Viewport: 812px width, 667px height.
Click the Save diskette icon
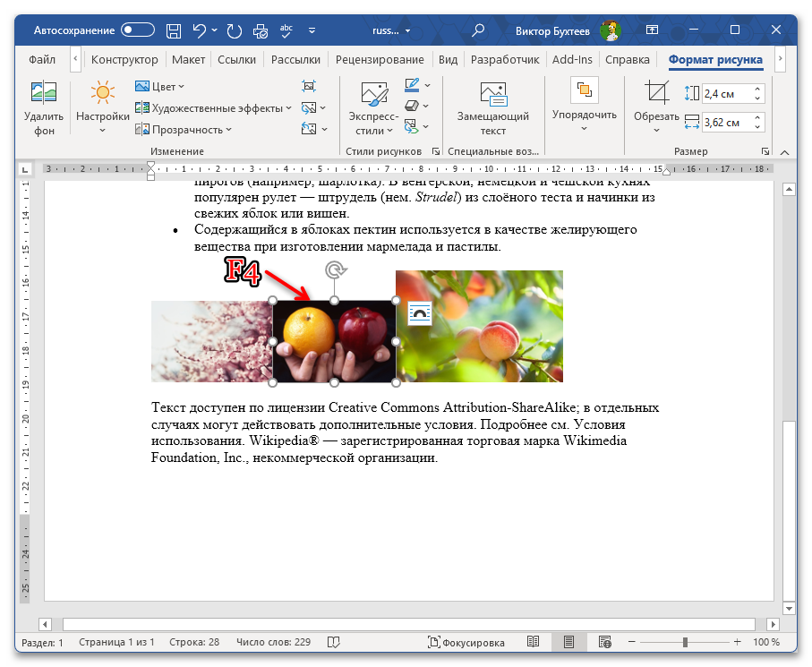click(x=174, y=30)
